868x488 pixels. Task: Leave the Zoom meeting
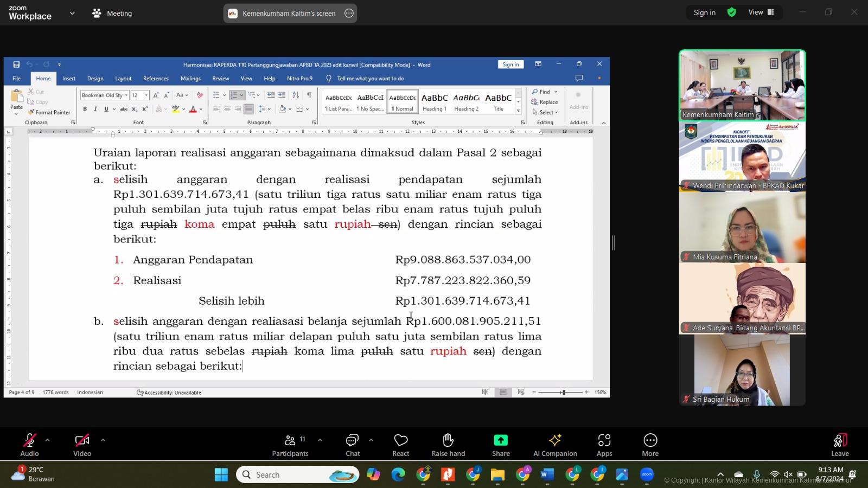840,445
